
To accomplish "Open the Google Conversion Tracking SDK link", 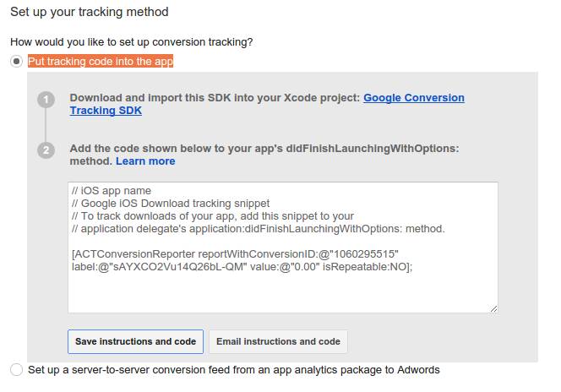I will [x=413, y=98].
